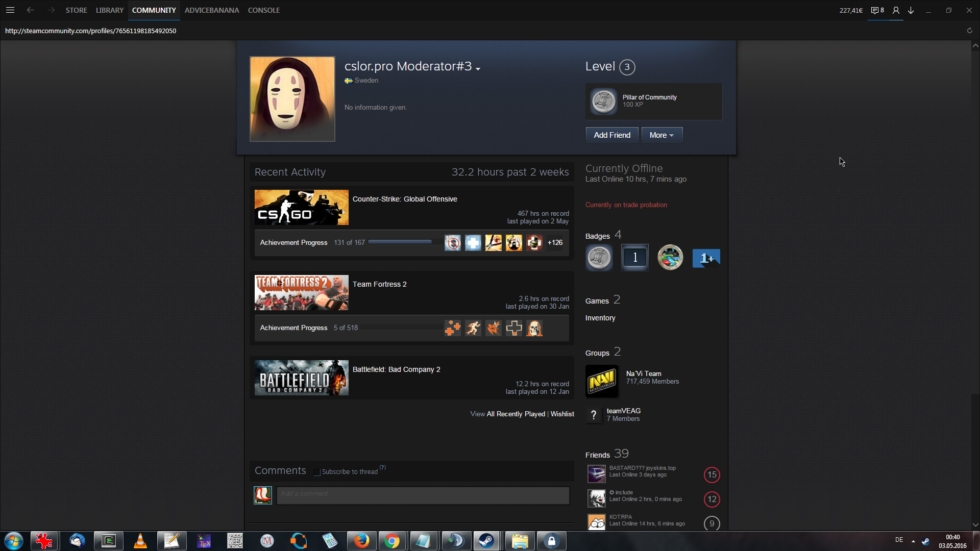
Task: Click the Pillar of Community badge icon
Action: 603,102
